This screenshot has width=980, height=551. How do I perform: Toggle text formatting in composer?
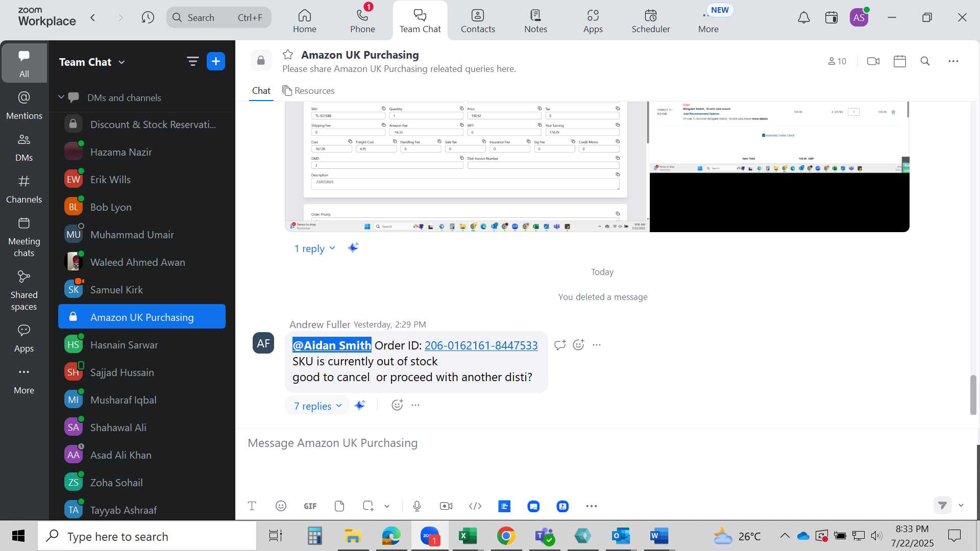[252, 506]
